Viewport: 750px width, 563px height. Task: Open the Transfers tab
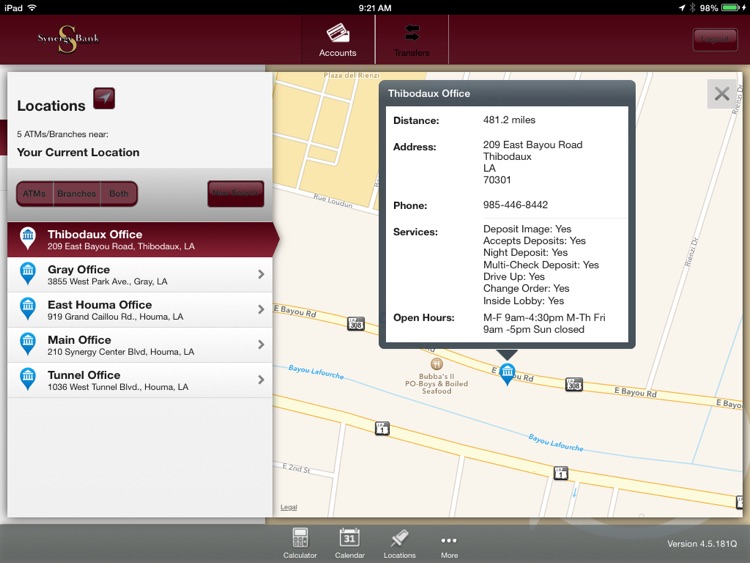click(412, 40)
